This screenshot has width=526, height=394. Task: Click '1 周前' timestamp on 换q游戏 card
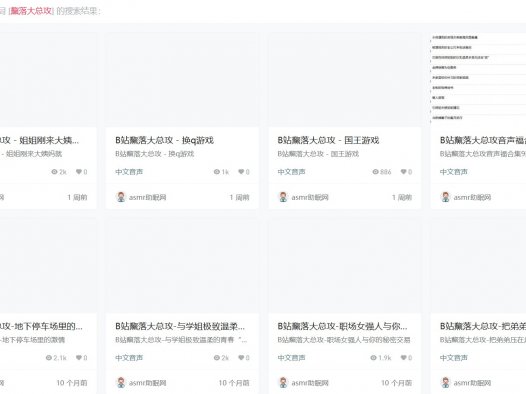pos(240,197)
